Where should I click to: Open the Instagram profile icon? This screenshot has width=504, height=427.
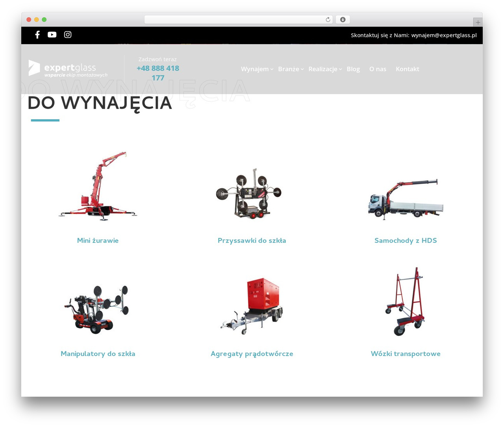coord(68,35)
